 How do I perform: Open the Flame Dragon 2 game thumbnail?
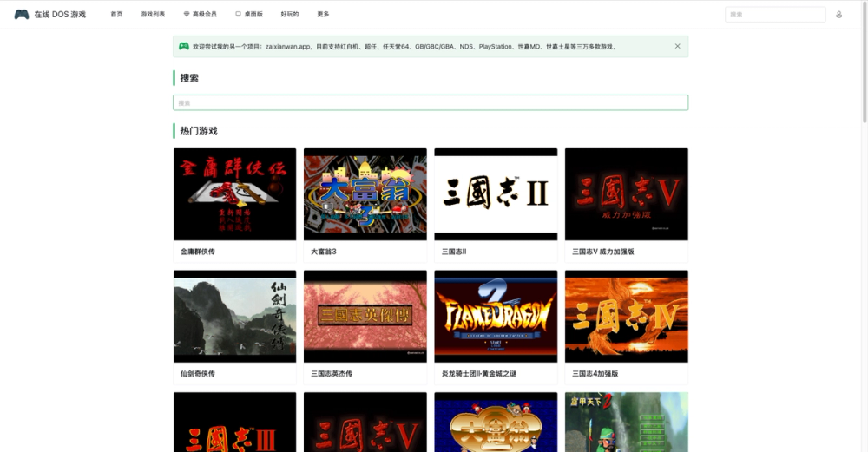(496, 317)
